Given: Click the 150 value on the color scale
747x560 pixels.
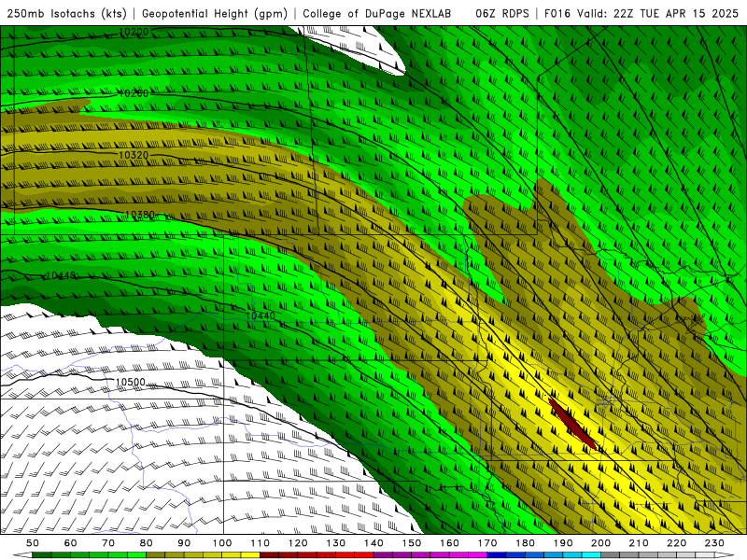Looking at the screenshot, I should coord(412,543).
